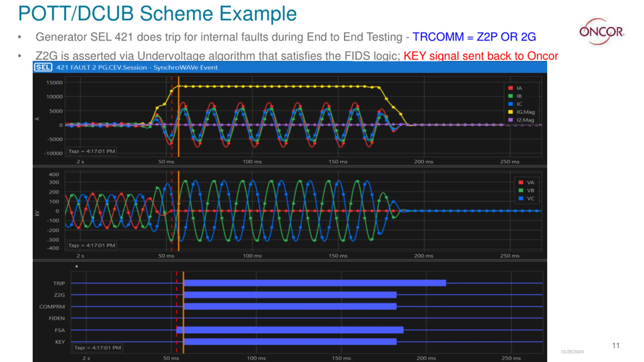This screenshot has height=362, width=644.
Task: Click the SEL logo in title bar
Action: coord(43,67)
